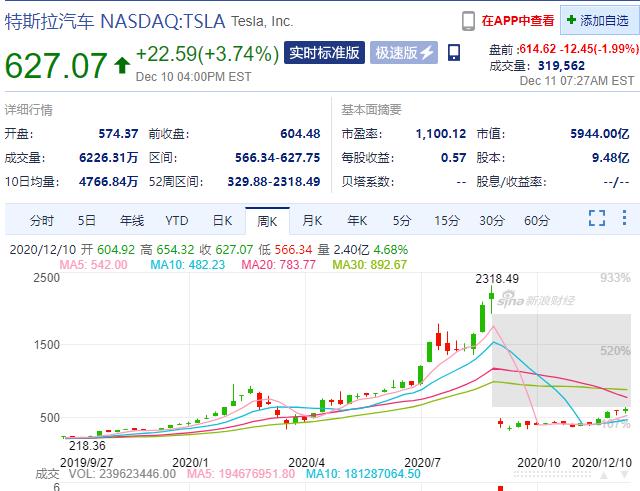Click the dark phone icon next to 极速版
Viewport: 640px width, 491px height.
(x=454, y=53)
